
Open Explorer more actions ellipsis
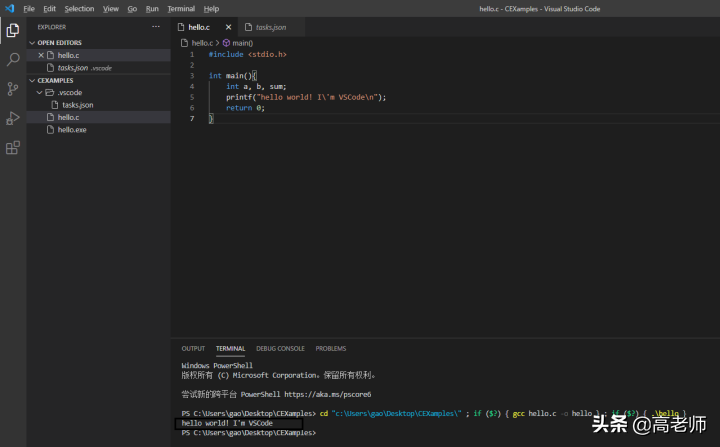pyautogui.click(x=156, y=27)
